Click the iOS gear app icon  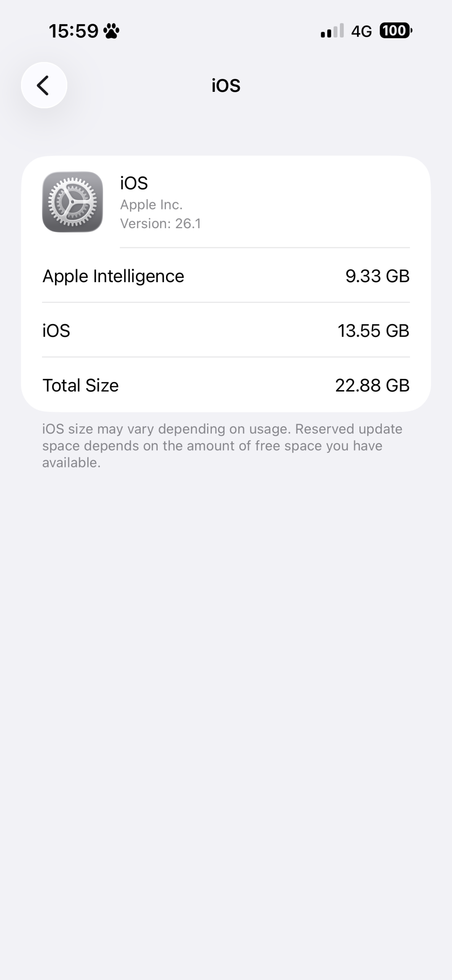point(72,202)
